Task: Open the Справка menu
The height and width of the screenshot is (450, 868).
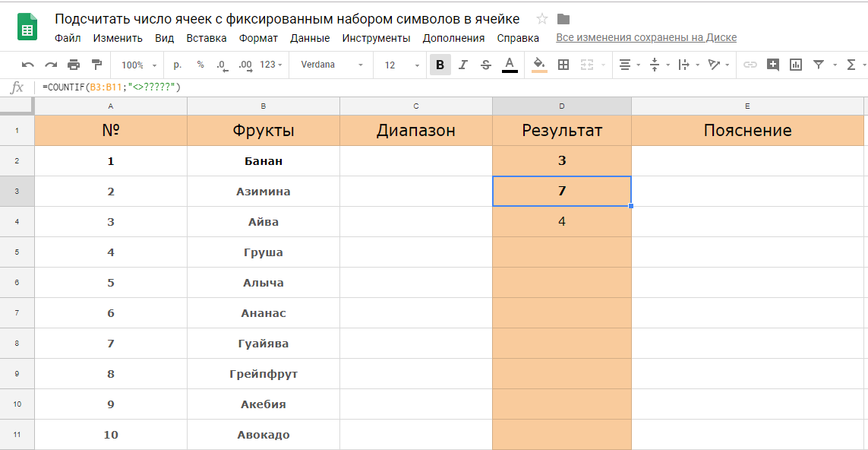Action: point(518,38)
